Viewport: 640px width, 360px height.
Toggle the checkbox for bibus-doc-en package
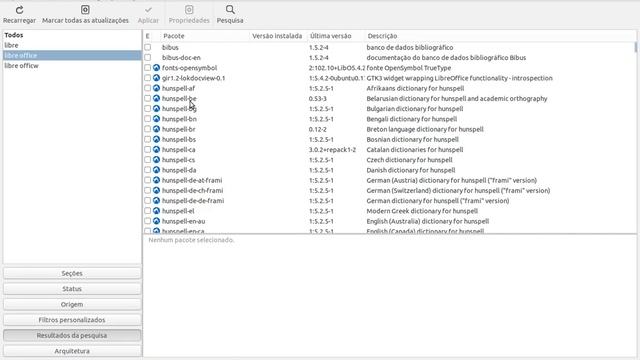click(147, 58)
